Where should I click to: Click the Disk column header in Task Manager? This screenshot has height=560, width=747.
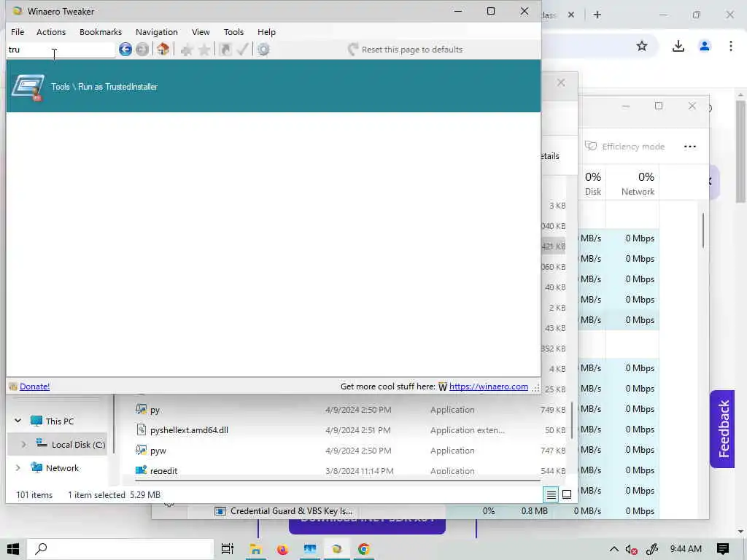pos(592,183)
